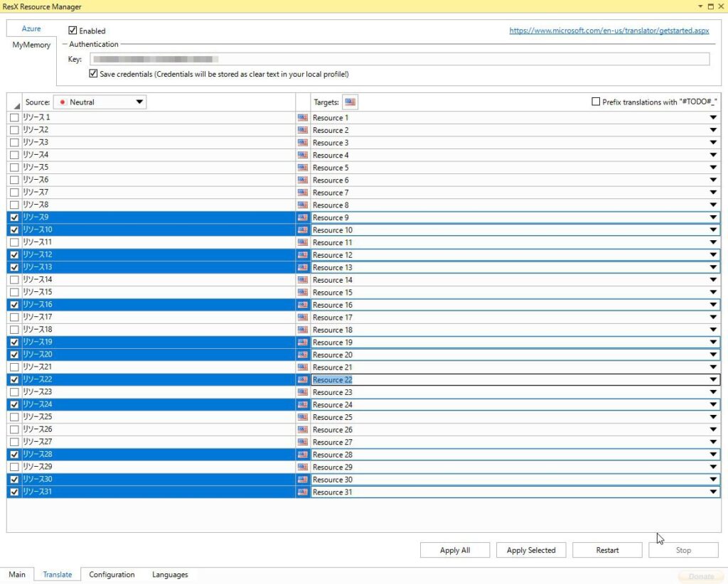This screenshot has width=728, height=584.
Task: Uncheck the row checkbox for リソース9
Action: coord(14,217)
